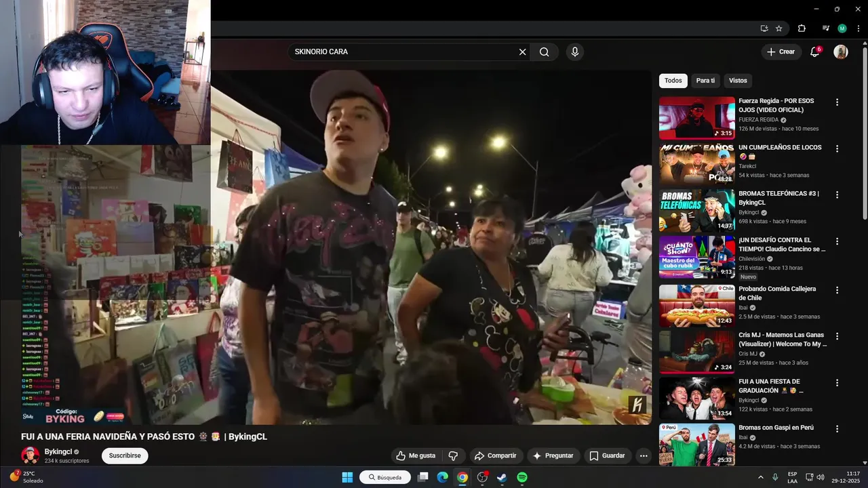Image resolution: width=868 pixels, height=488 pixels.
Task: Open Spotify from taskbar
Action: tap(522, 477)
